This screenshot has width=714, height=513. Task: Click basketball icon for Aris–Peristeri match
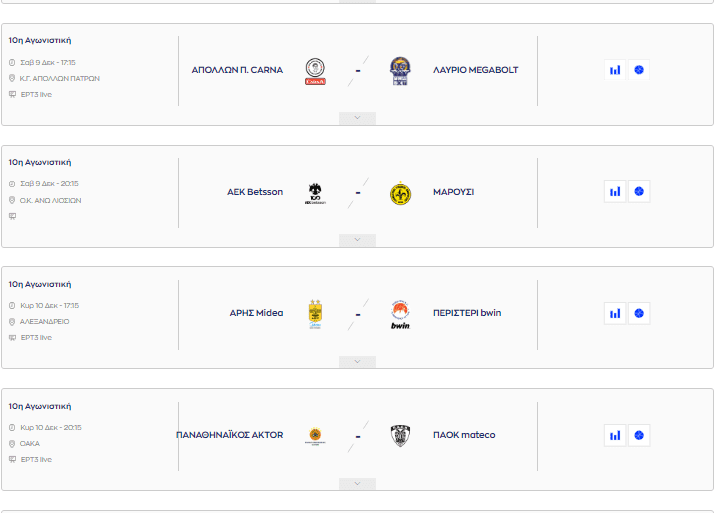pyautogui.click(x=639, y=313)
